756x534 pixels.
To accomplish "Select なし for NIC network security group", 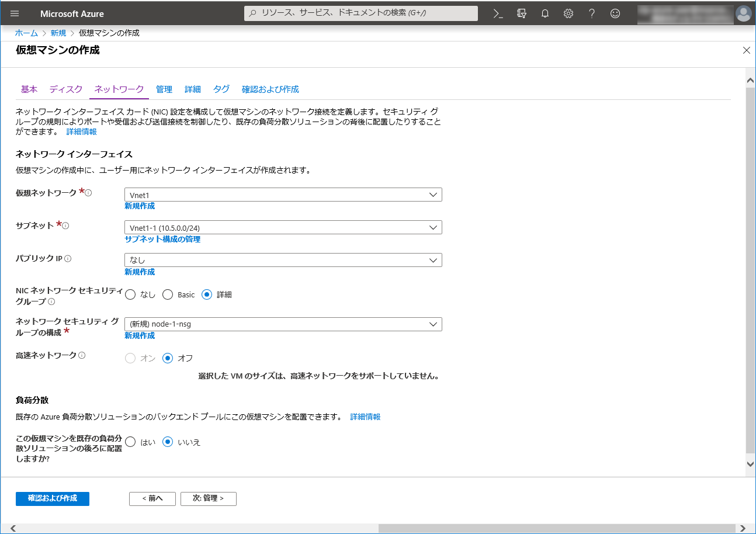I will pos(130,294).
